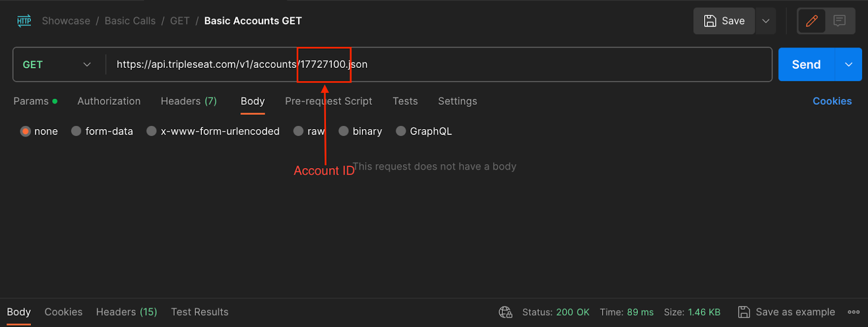This screenshot has height=327, width=868.
Task: Click the network globe lock icon
Action: [505, 312]
